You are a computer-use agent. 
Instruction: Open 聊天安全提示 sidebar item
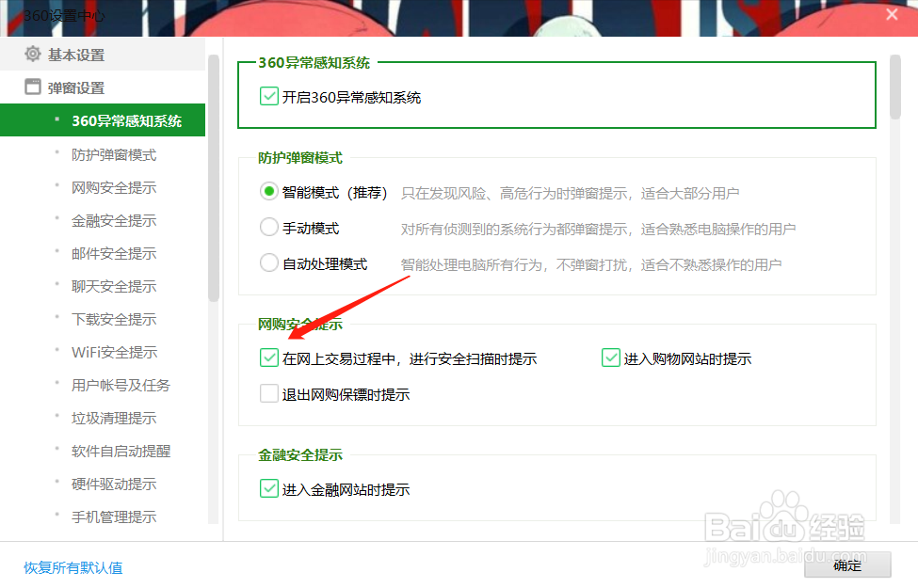click(114, 286)
